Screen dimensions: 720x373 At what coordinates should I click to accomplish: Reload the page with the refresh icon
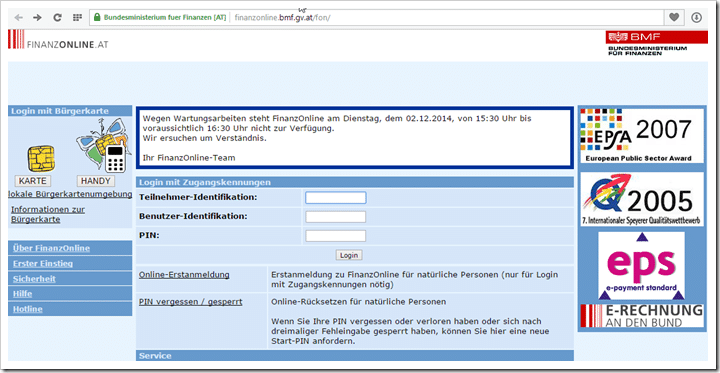57,17
